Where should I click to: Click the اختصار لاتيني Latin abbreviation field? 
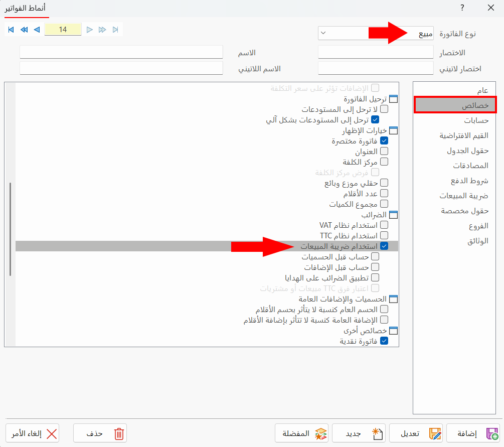[376, 68]
